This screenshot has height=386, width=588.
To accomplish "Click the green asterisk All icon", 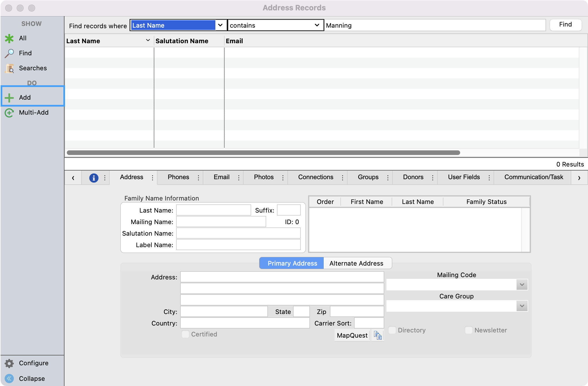I will pos(9,38).
